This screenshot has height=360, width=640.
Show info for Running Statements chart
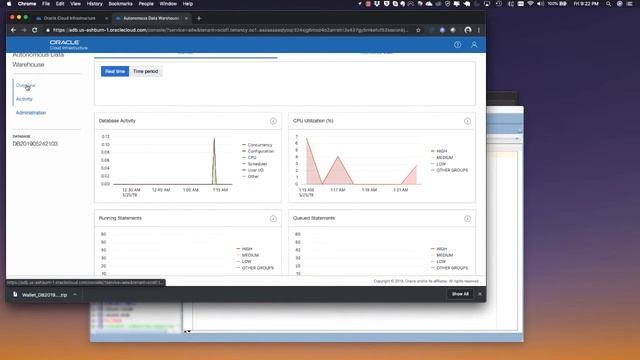273,219
